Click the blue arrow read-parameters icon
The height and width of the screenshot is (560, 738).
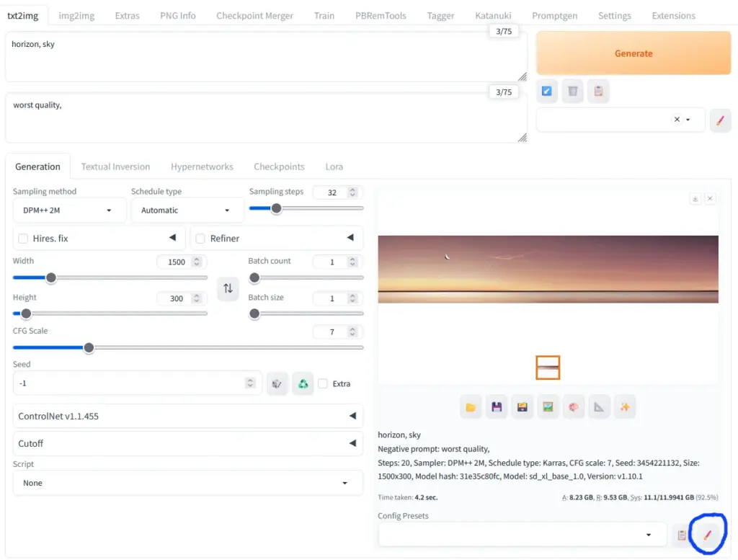point(547,91)
